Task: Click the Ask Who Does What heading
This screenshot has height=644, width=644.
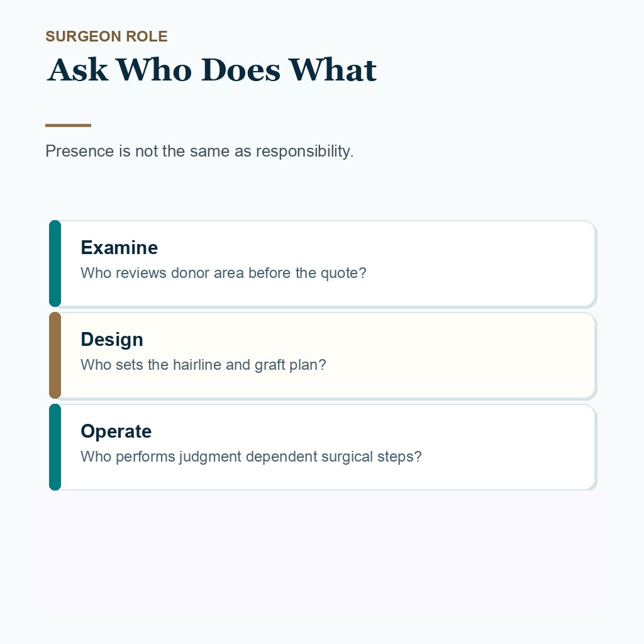Action: coord(211,70)
